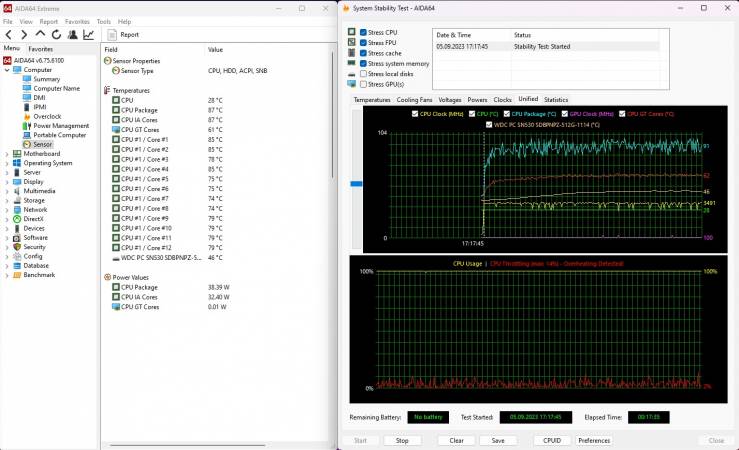Screen dimensions: 739x450
Task: Click the Clear button
Action: coord(456,441)
